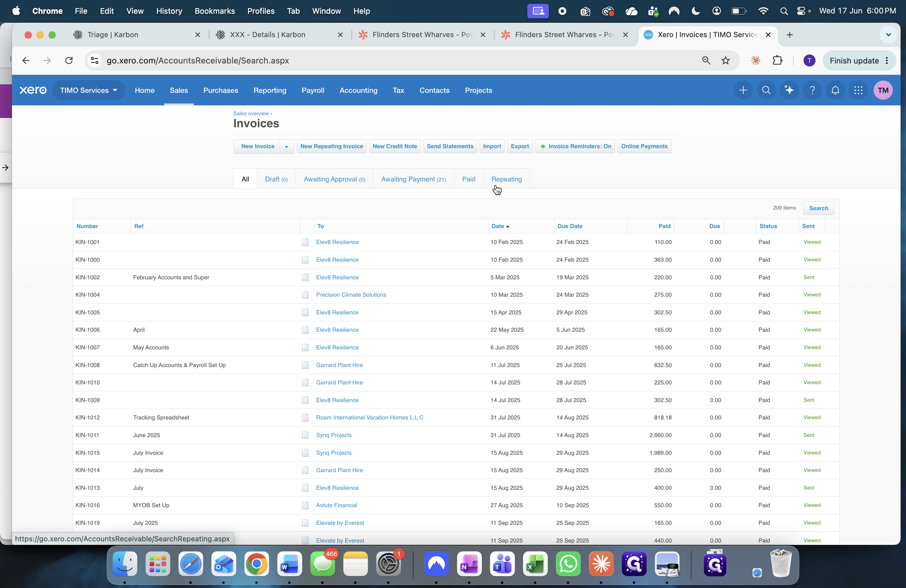Open the TM user profile avatar

click(x=883, y=90)
